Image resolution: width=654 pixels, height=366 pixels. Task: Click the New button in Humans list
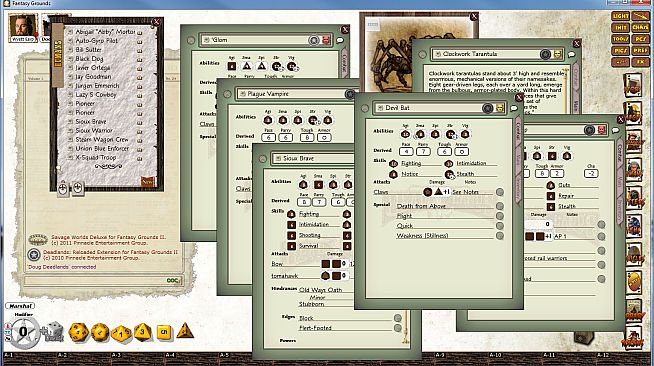tap(148, 182)
